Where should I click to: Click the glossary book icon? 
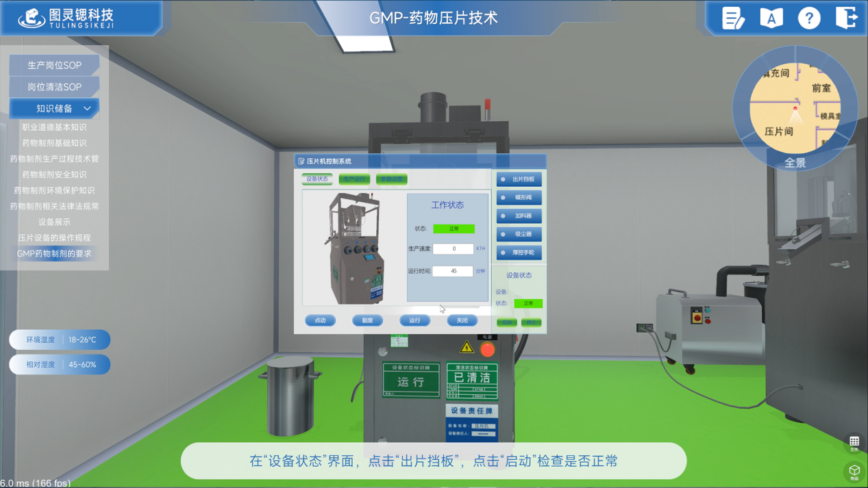pos(771,18)
